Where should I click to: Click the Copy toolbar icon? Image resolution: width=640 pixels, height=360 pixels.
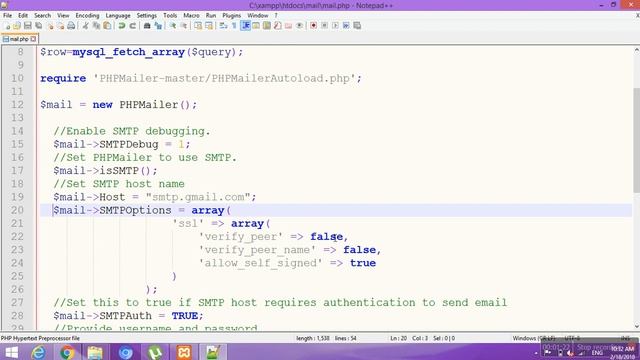[x=96, y=26]
